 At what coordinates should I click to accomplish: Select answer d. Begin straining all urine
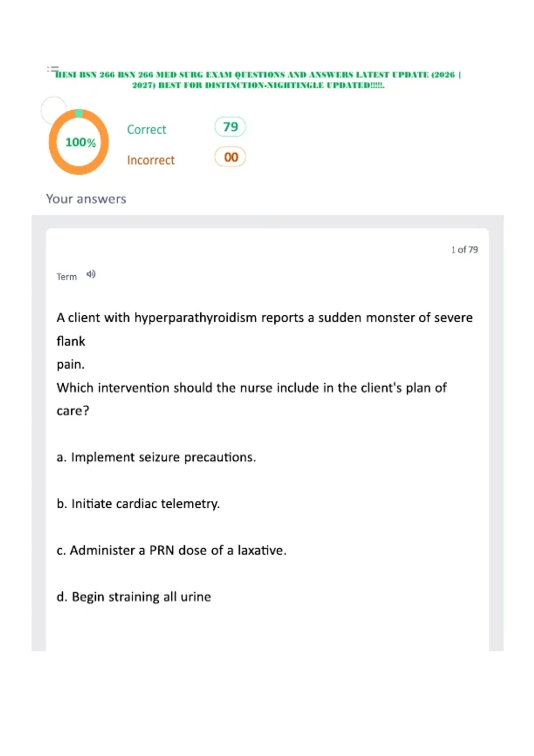(133, 597)
